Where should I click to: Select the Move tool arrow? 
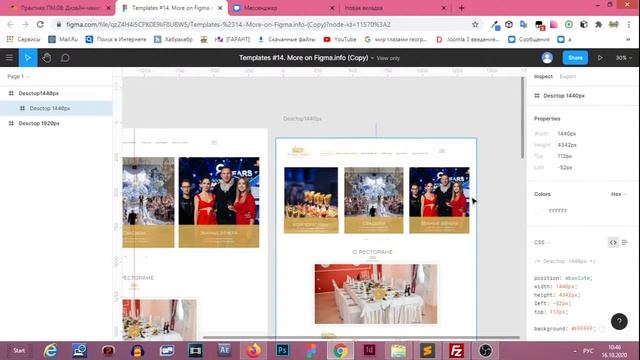[x=28, y=58]
